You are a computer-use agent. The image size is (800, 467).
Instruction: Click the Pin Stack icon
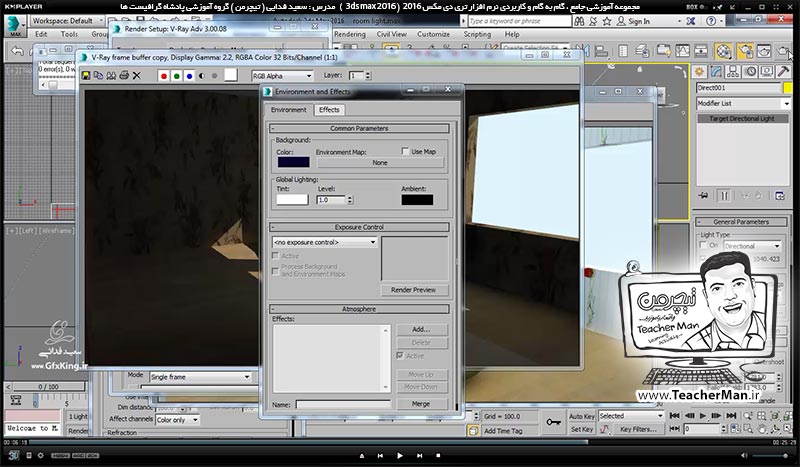(x=704, y=195)
